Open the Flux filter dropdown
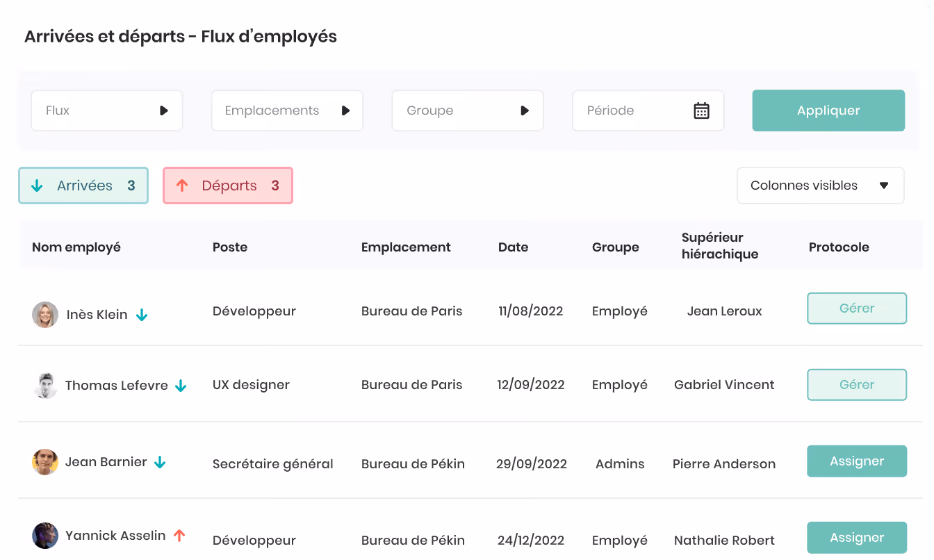This screenshot has width=934, height=560. click(x=107, y=110)
